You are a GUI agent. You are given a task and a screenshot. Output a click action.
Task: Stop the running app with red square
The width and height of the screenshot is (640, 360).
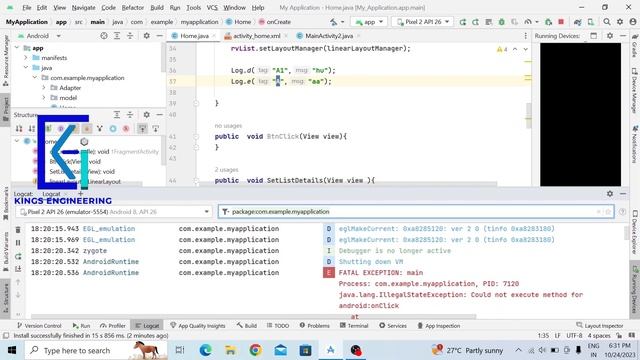(x=561, y=22)
